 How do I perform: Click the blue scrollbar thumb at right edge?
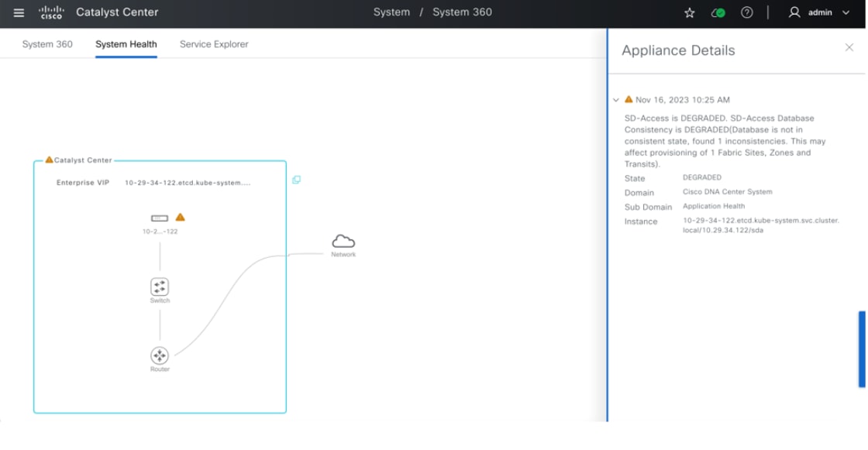862,349
